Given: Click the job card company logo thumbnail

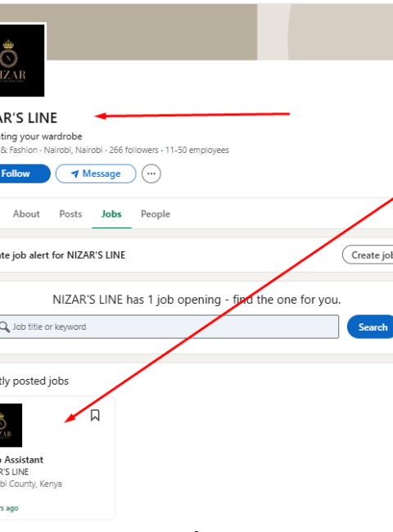Looking at the screenshot, I should click(x=11, y=425).
